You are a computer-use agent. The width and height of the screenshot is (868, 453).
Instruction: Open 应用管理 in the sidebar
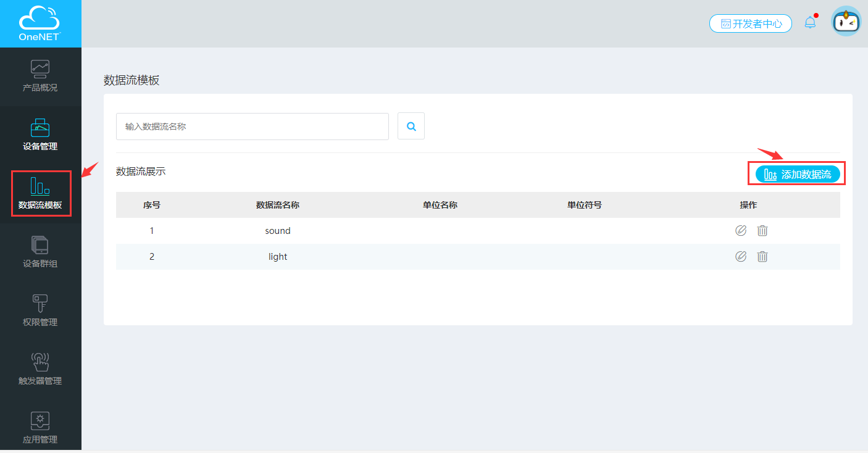(40, 427)
